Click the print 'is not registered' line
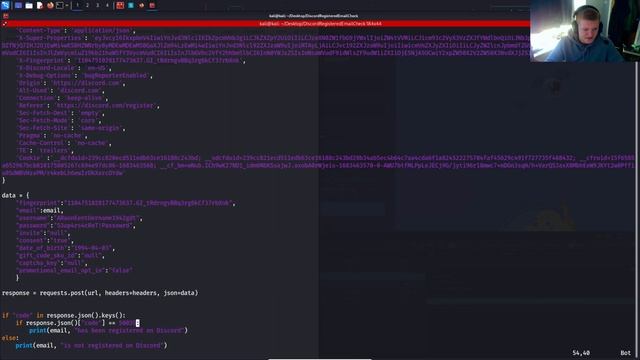640x360 pixels. 91,345
